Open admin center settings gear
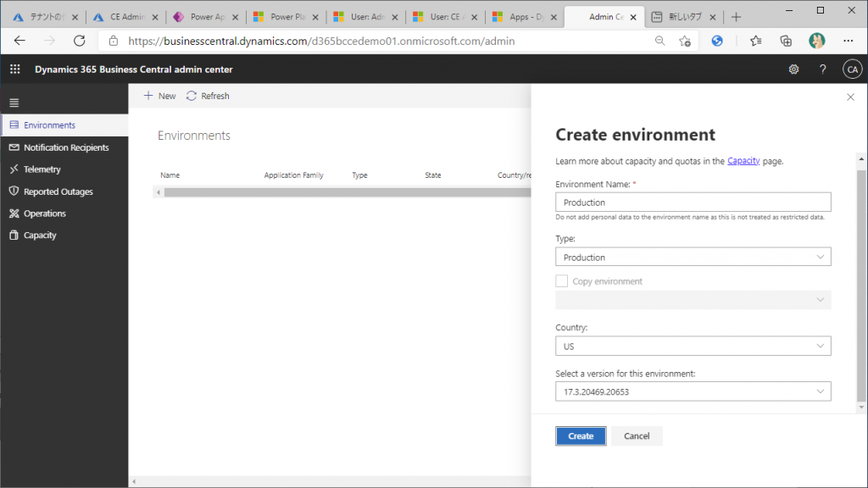The width and height of the screenshot is (868, 488). click(x=793, y=69)
